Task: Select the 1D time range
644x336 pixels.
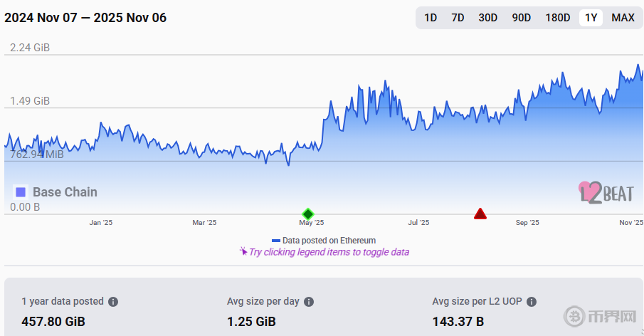Action: (x=431, y=18)
